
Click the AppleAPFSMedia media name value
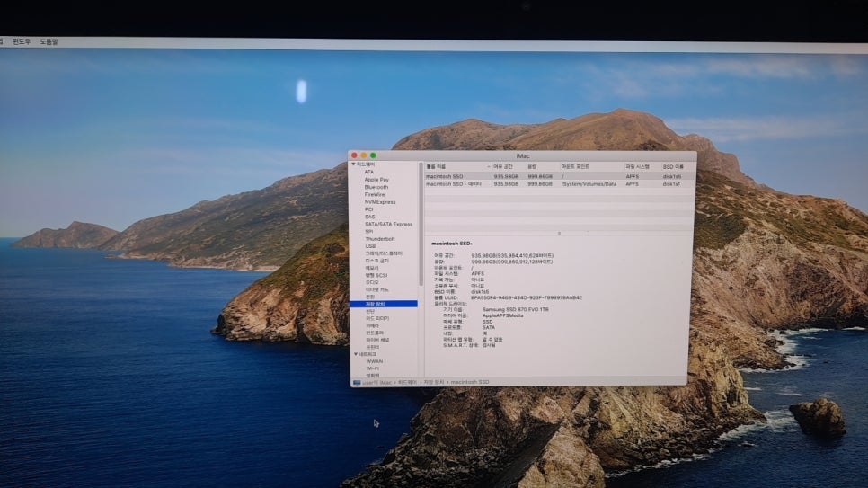[502, 315]
